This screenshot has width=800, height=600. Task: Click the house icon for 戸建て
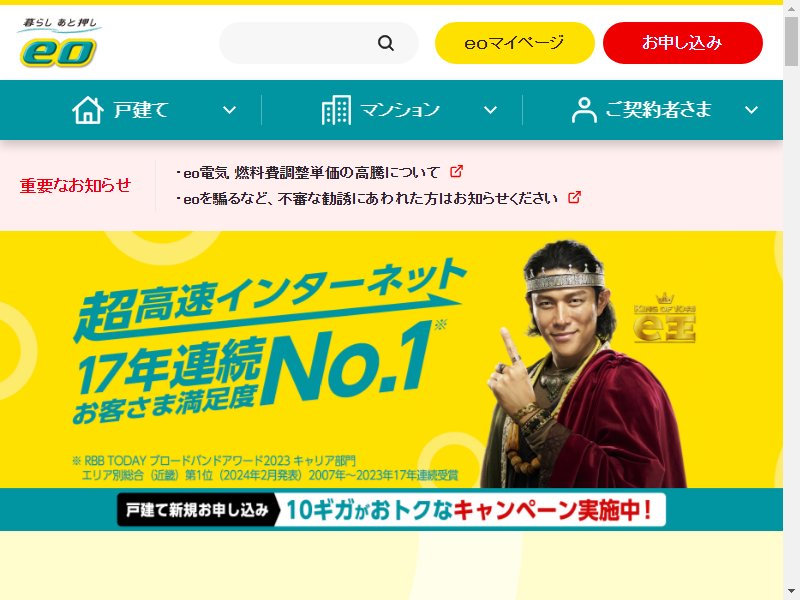(88, 110)
